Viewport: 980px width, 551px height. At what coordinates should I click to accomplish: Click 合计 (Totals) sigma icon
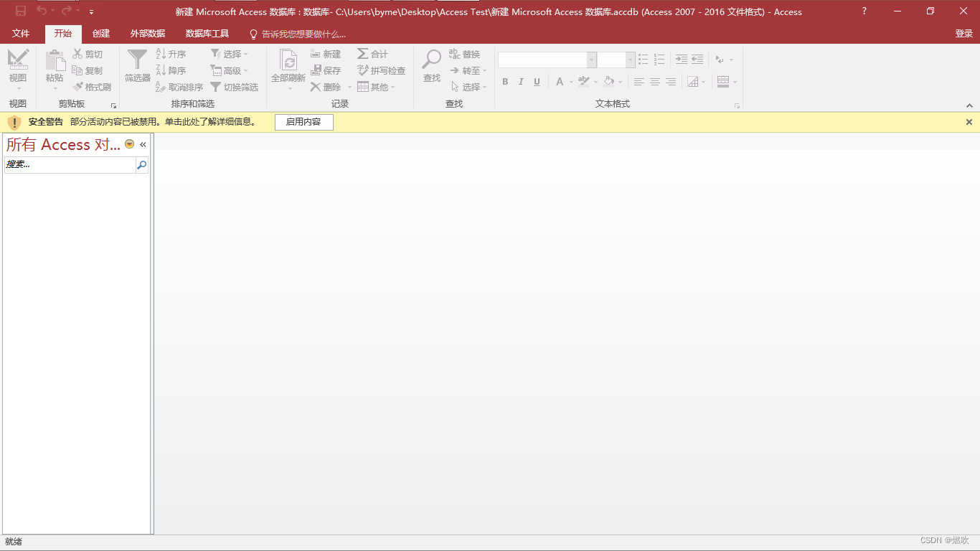(363, 54)
